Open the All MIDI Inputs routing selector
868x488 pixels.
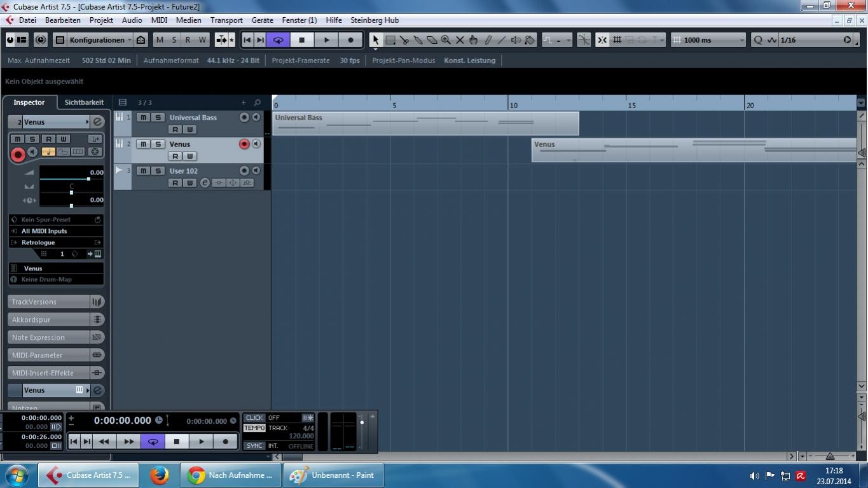pos(56,231)
